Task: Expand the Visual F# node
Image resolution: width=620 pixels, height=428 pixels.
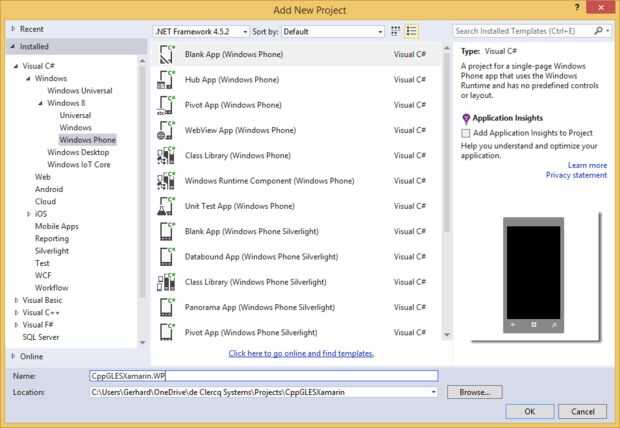Action: (16, 325)
